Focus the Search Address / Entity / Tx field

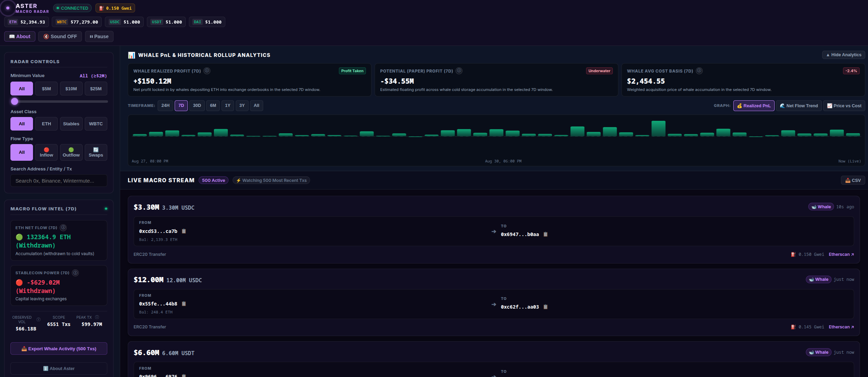[59, 181]
